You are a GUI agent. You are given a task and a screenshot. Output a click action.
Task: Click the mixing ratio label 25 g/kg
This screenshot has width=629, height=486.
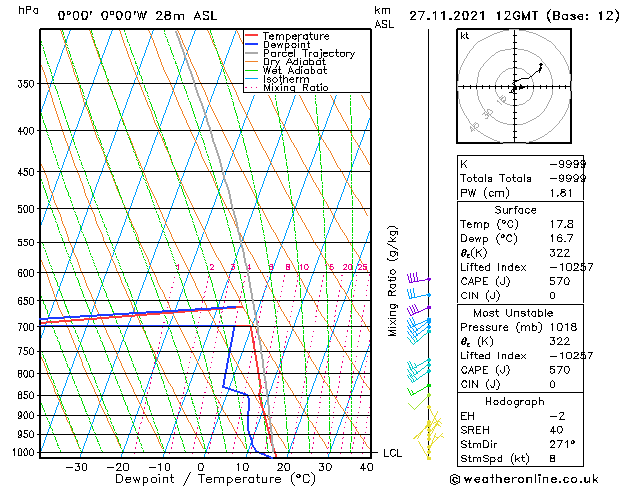click(x=362, y=267)
